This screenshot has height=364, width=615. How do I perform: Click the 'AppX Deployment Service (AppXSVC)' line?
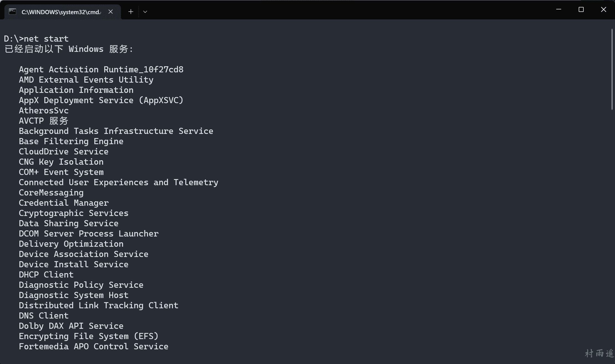pyautogui.click(x=101, y=100)
